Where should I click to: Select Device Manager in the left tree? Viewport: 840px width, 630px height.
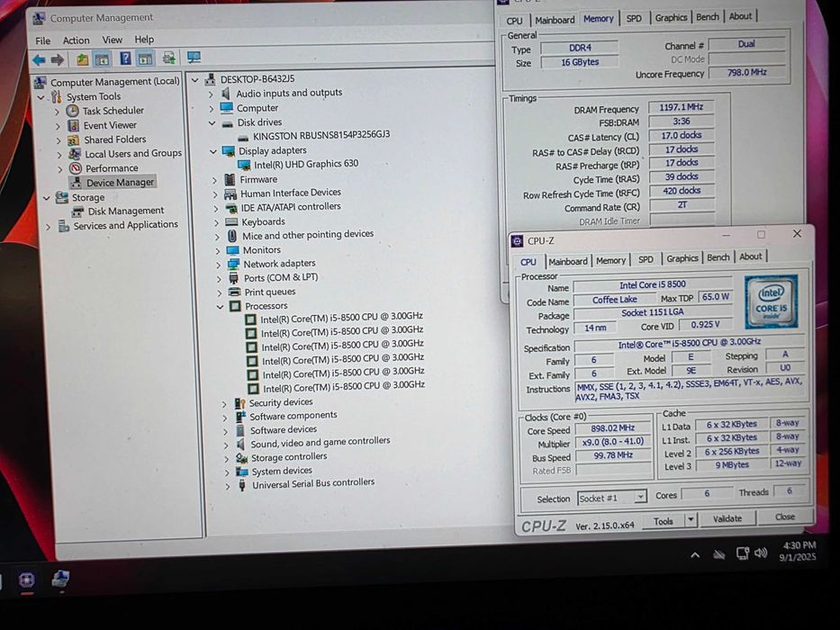click(x=120, y=182)
